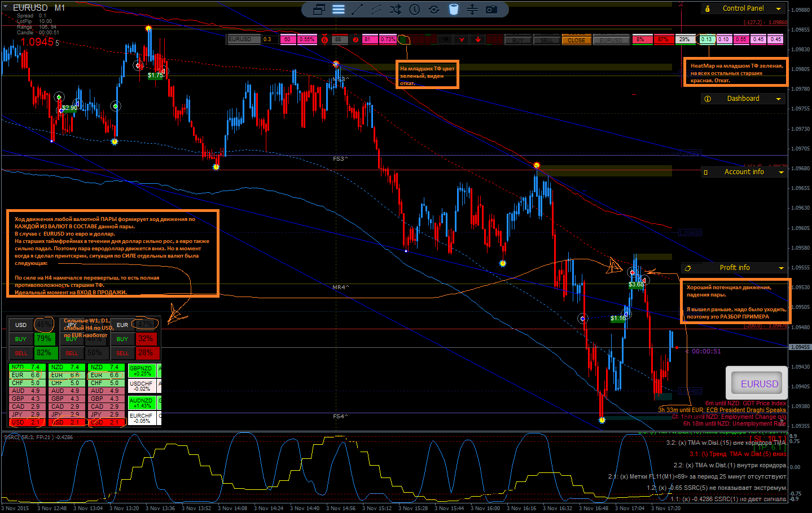Screen dimensions: 812x513
Task: Click USD's green 79% BUY strength cell
Action: point(43,339)
